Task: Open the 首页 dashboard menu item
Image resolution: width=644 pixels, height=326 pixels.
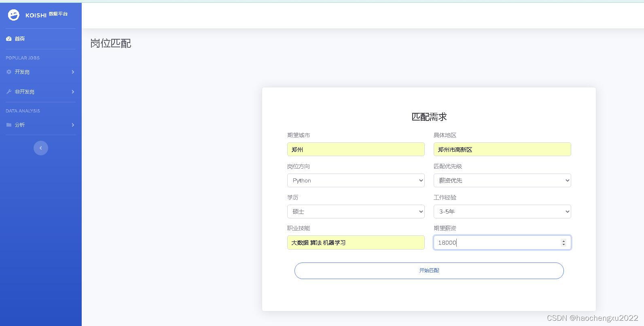Action: (x=40, y=39)
